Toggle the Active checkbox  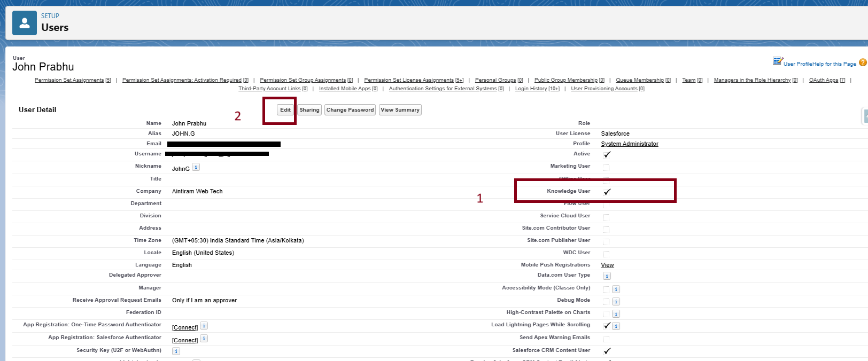pos(607,155)
